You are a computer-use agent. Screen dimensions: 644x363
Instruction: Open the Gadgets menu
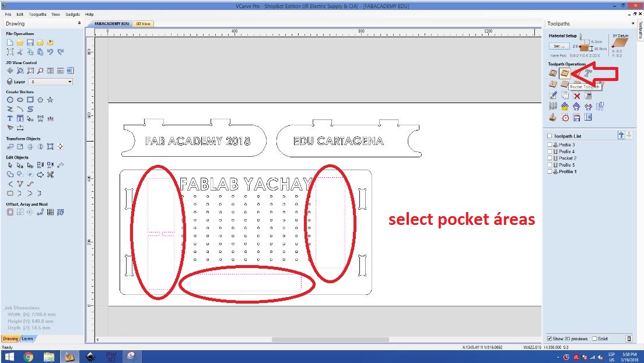tap(73, 15)
